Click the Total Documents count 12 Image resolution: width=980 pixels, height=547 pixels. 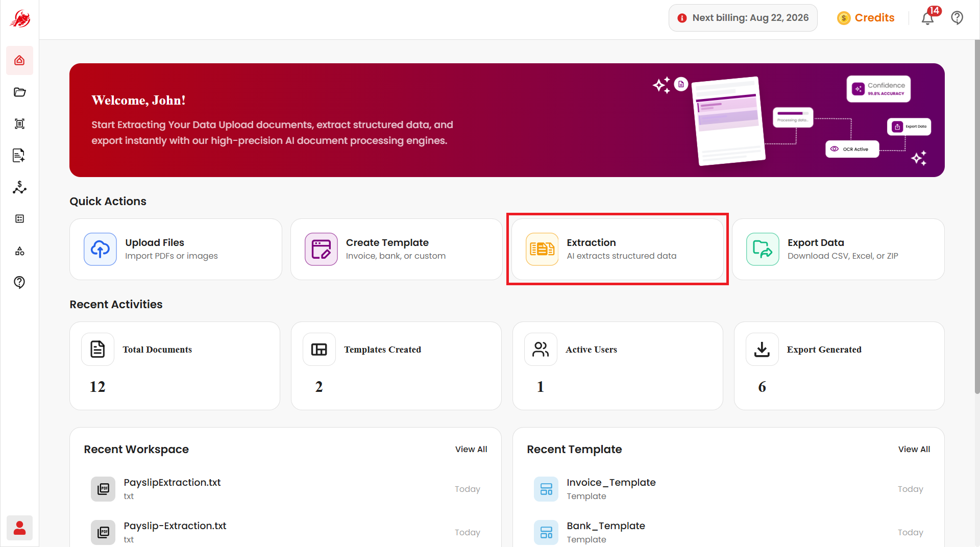(97, 387)
